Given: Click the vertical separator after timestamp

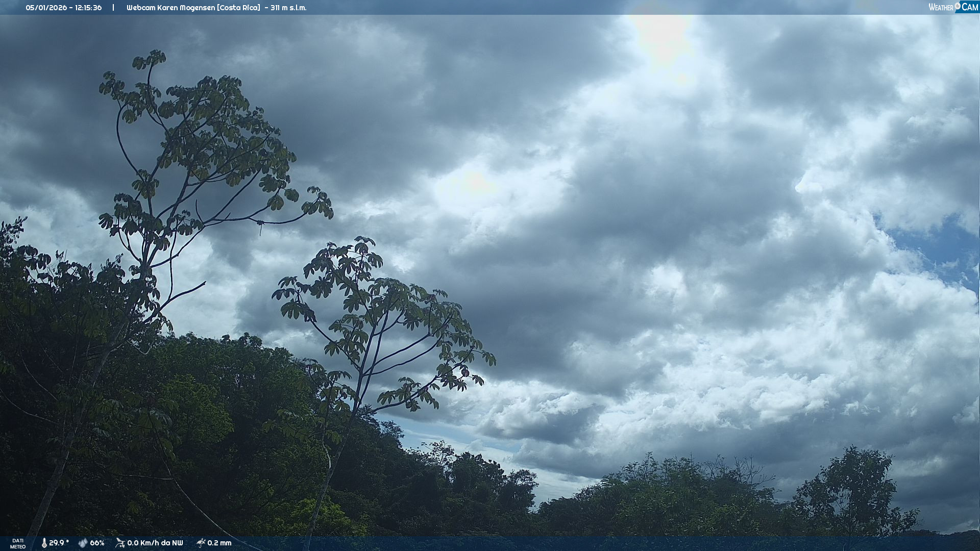Looking at the screenshot, I should (113, 8).
